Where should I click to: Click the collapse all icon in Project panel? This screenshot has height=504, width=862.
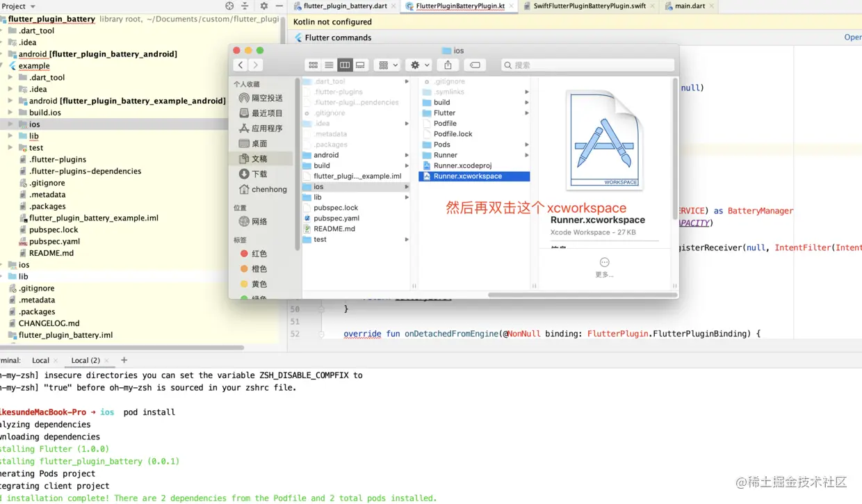(x=245, y=6)
